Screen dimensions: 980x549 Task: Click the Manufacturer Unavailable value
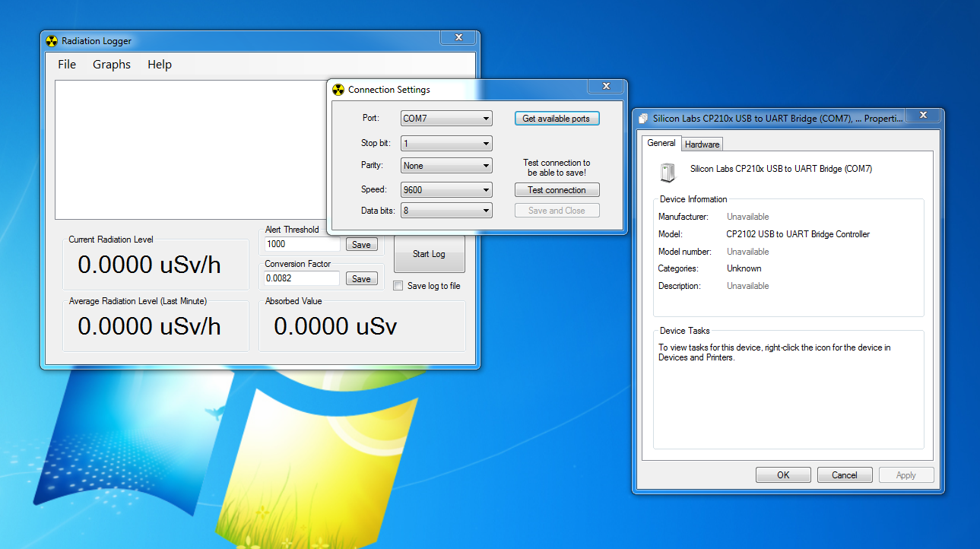[748, 217]
